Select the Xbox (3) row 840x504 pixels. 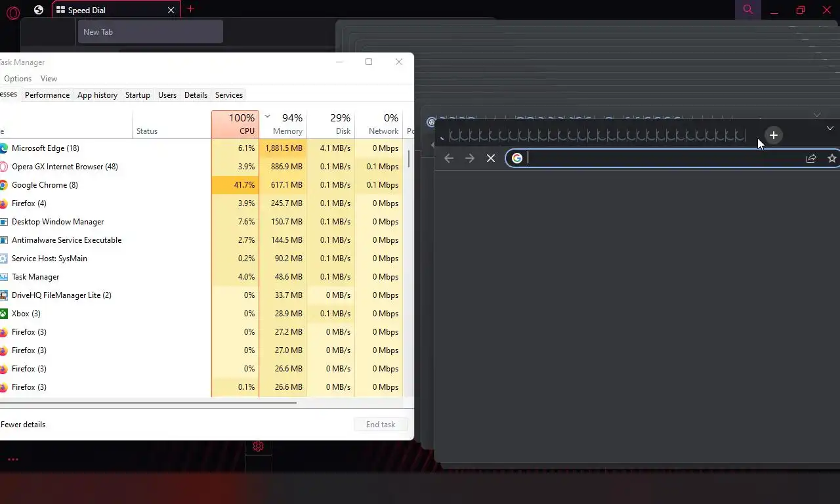point(201,314)
